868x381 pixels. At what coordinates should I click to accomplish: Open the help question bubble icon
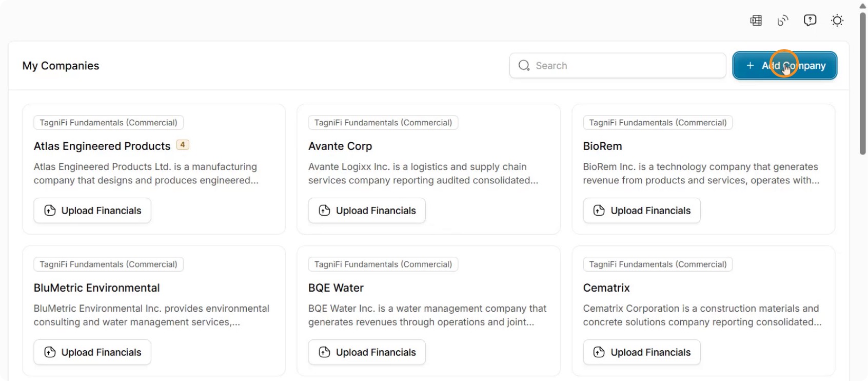810,21
